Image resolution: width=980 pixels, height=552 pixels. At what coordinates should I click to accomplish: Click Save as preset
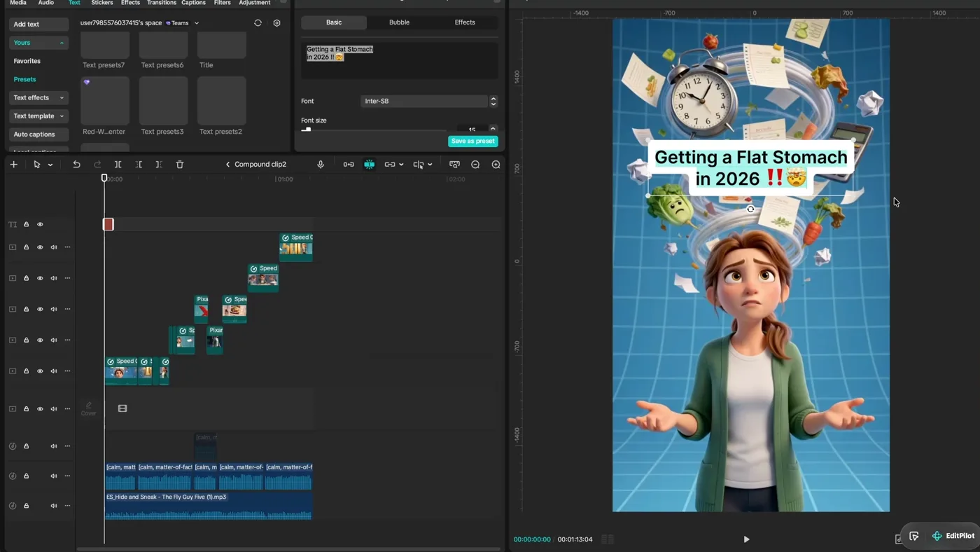click(x=473, y=141)
